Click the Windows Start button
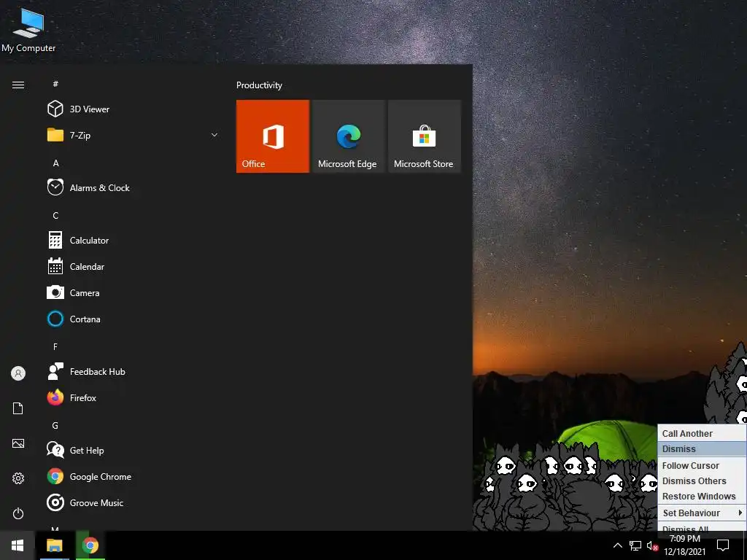Screen dimensions: 747x560 pyautogui.click(x=18, y=545)
